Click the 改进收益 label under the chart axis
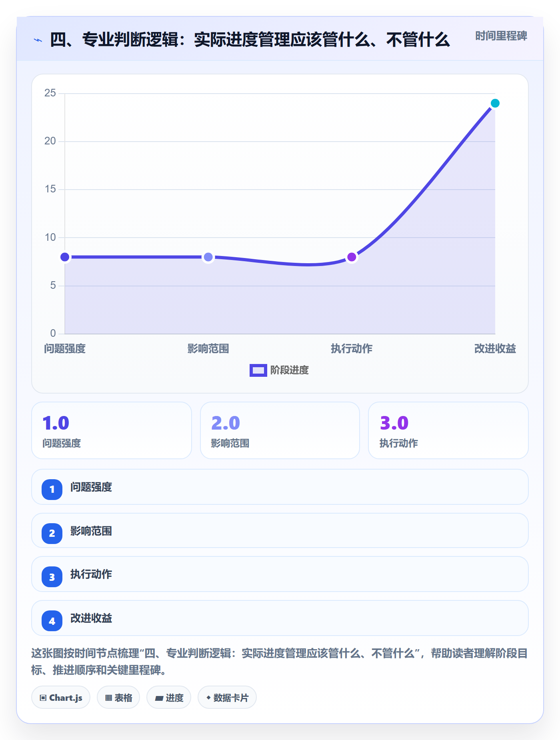This screenshot has height=740, width=560. (x=495, y=349)
